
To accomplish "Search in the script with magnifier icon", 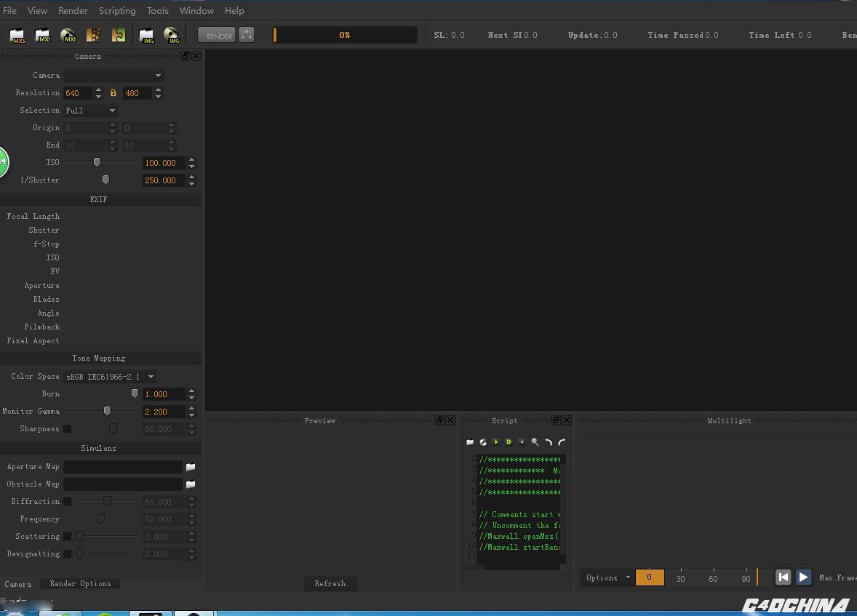I will coord(535,441).
